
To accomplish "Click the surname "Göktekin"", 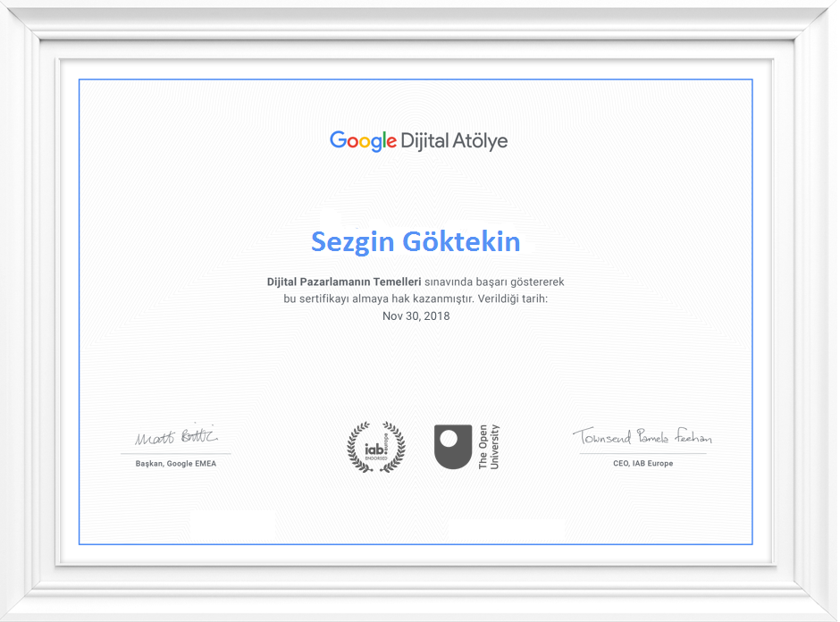I will (462, 241).
